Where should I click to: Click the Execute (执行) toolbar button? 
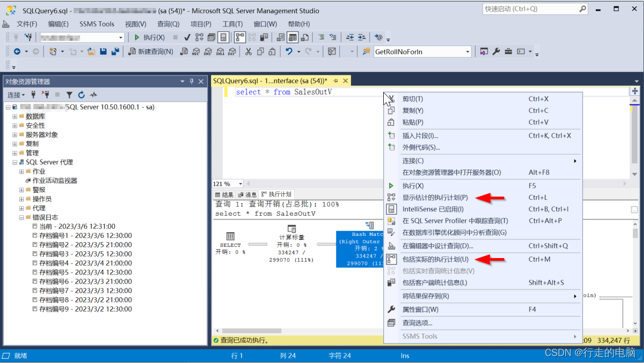(x=149, y=38)
